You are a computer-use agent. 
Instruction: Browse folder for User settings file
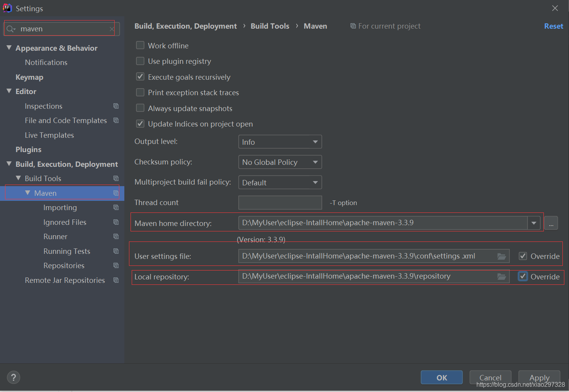(502, 256)
